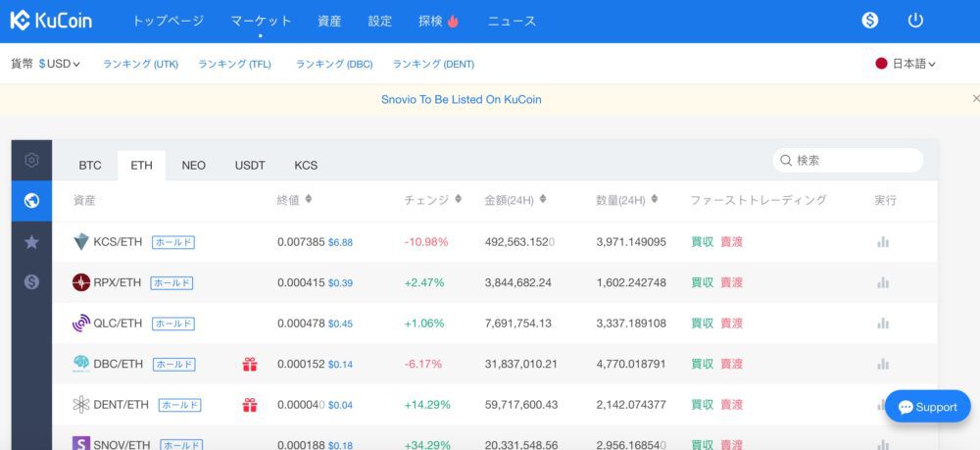Focus the 検索 search field
The image size is (980, 450).
[848, 160]
